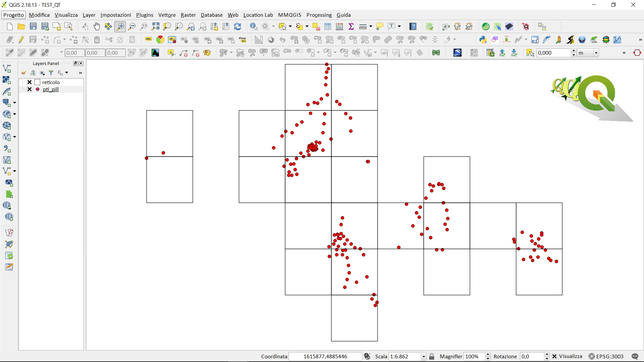Open the Vettore menu
Viewport: 644px width, 362px height.
[167, 15]
